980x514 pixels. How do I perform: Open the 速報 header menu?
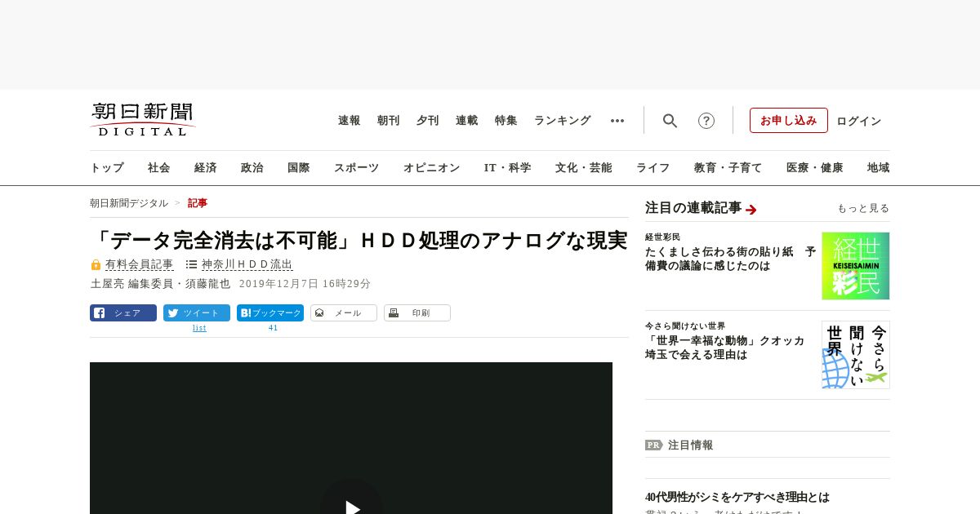pyautogui.click(x=350, y=121)
